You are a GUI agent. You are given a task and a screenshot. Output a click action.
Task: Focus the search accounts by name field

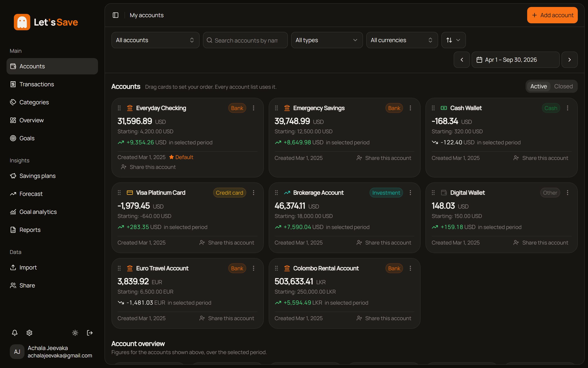tap(245, 40)
